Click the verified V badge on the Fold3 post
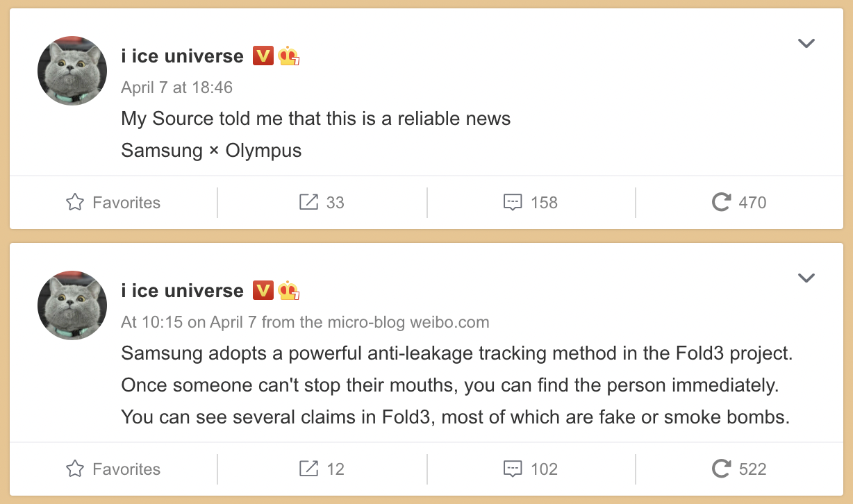853x504 pixels. coord(263,291)
